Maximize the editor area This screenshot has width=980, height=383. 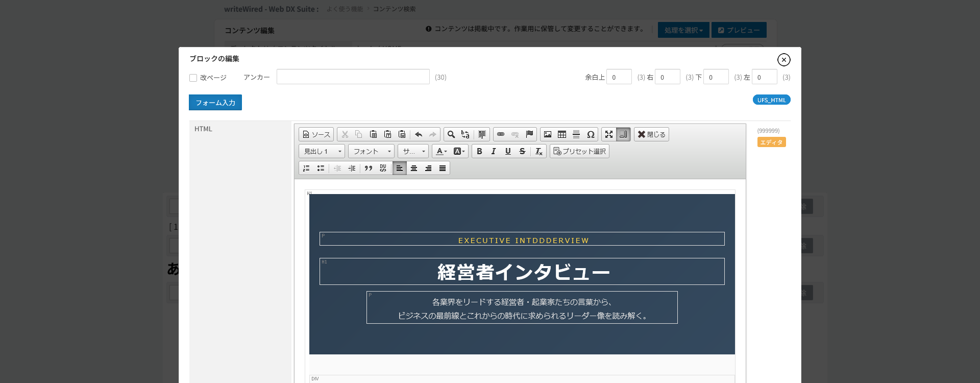[x=609, y=134]
